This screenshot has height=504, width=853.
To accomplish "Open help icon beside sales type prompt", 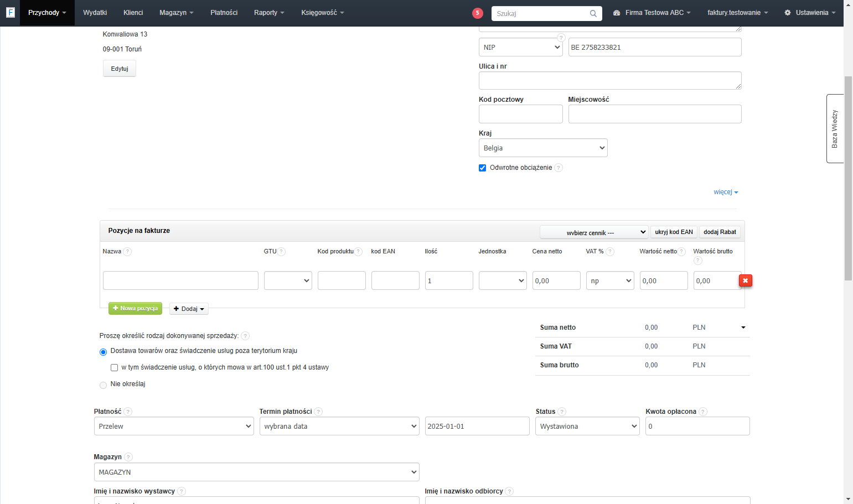I will (x=245, y=336).
